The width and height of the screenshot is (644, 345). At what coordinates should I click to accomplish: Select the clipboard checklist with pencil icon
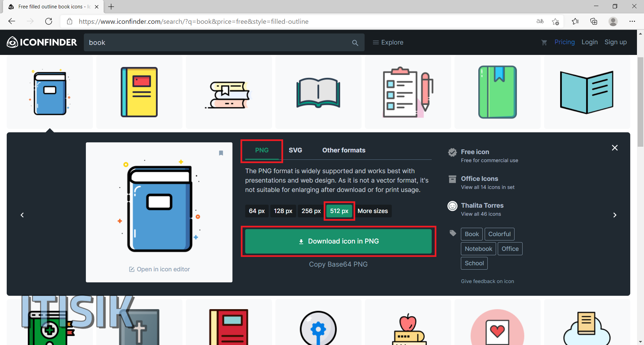[408, 92]
